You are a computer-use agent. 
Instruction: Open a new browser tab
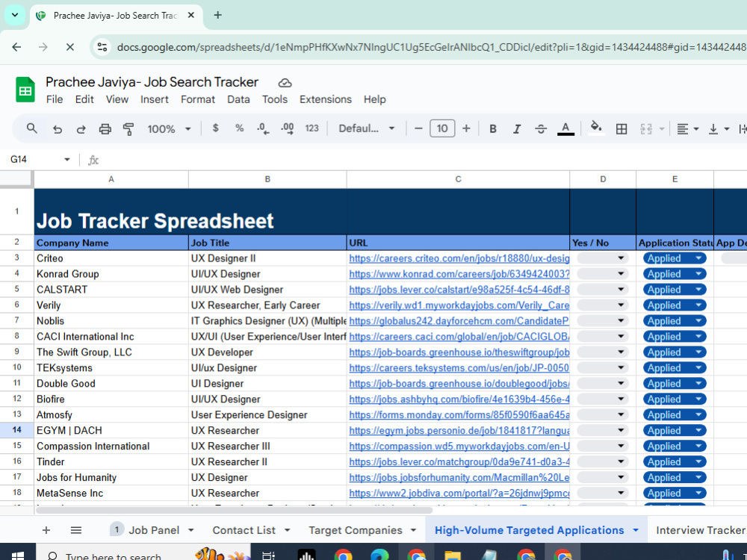tap(217, 15)
